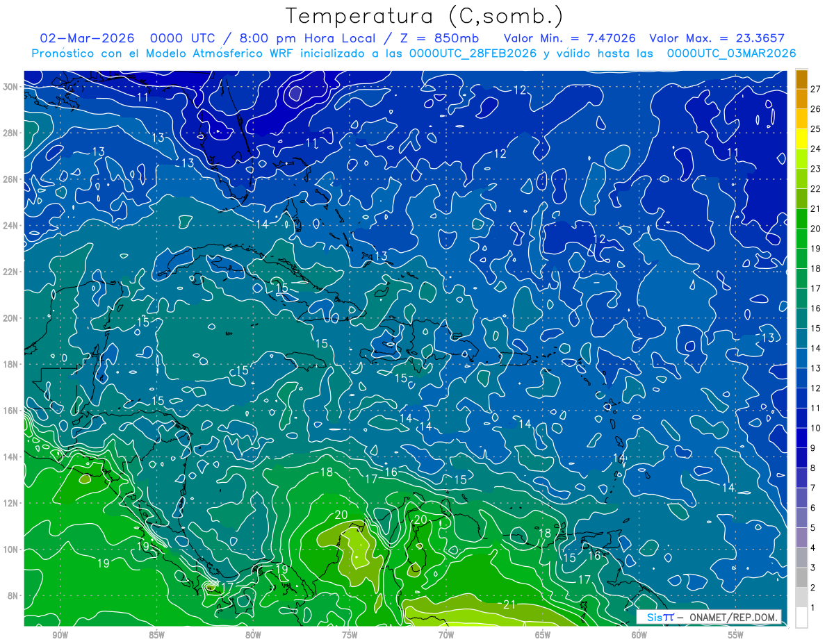Click the "14N" latitude axis label

[10, 456]
